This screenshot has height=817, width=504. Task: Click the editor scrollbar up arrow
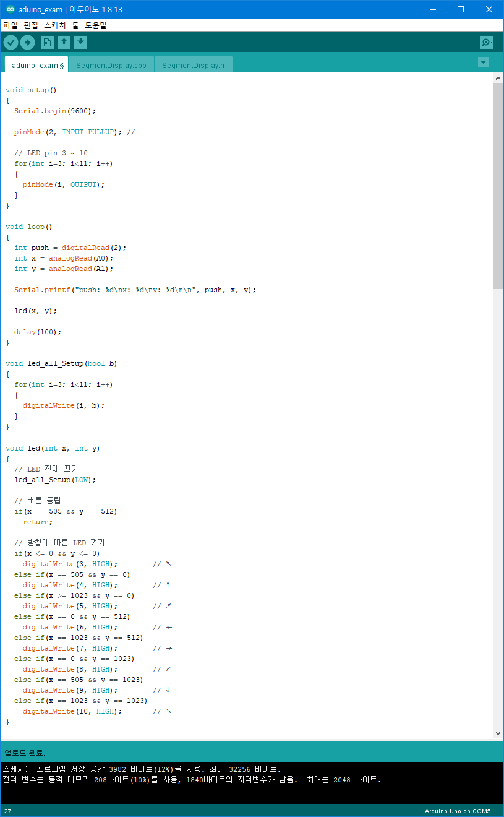[x=498, y=78]
